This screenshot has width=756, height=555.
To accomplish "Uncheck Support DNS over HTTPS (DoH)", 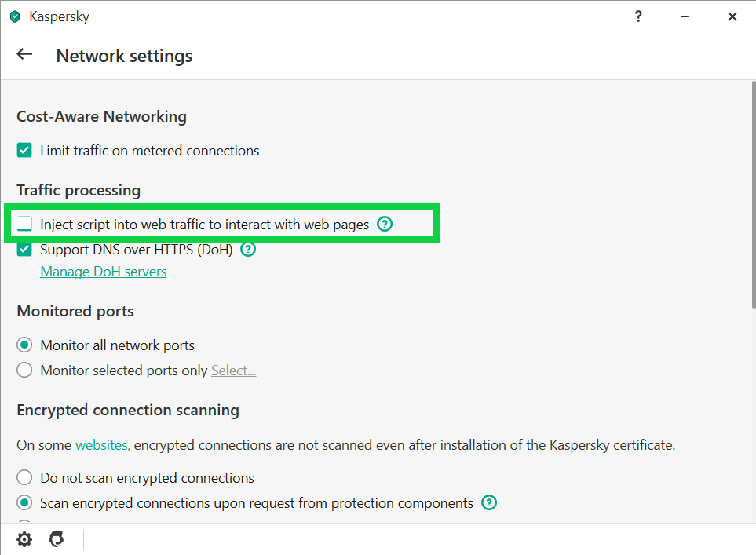I will click(25, 250).
